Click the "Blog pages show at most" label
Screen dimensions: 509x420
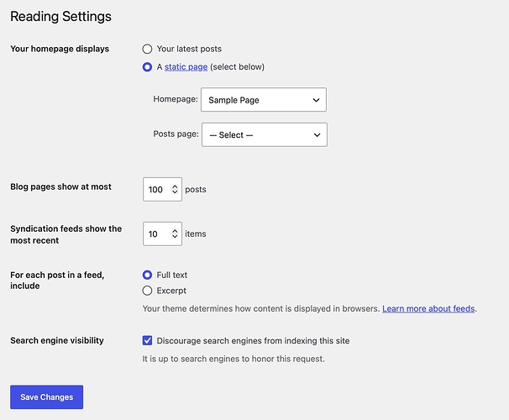click(x=60, y=186)
